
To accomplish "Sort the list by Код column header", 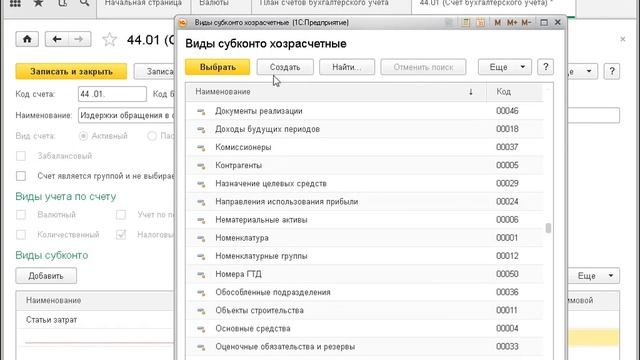I will 514,92.
